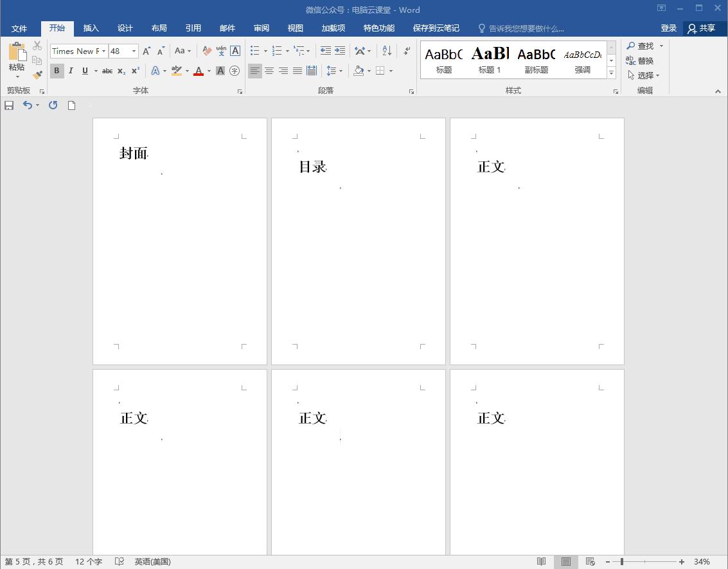This screenshot has height=569, width=728.
Task: Clear all formatting with the eraser icon
Action: 206,50
